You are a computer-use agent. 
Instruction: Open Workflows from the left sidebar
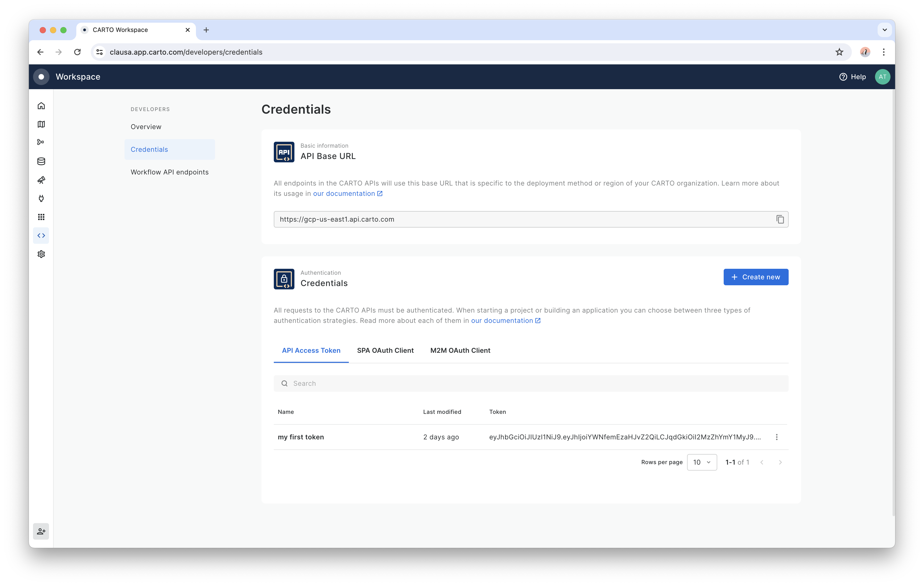pos(41,142)
